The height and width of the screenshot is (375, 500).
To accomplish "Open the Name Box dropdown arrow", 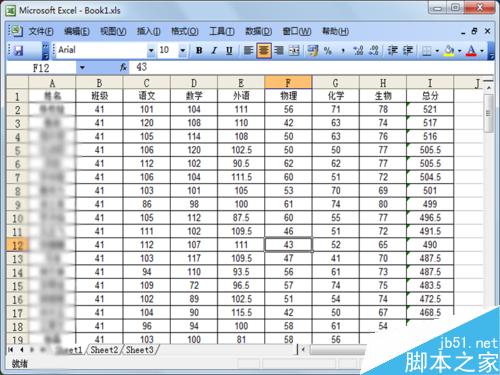I will (x=82, y=68).
